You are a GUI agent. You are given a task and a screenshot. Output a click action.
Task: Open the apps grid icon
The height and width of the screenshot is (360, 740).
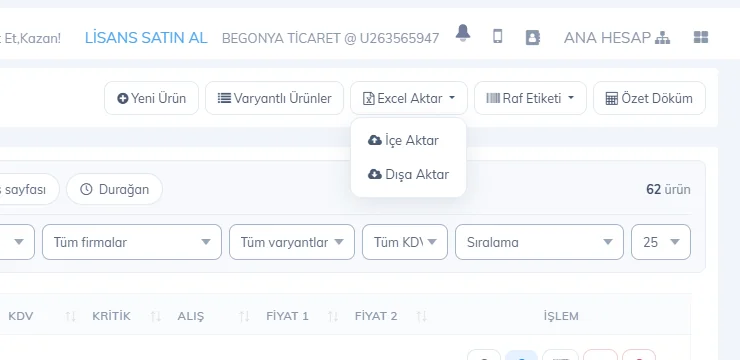(x=701, y=37)
